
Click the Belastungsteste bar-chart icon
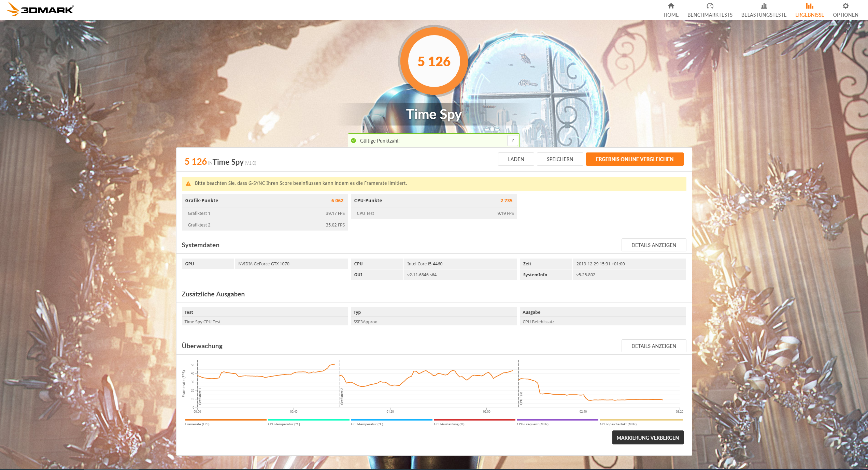point(764,6)
